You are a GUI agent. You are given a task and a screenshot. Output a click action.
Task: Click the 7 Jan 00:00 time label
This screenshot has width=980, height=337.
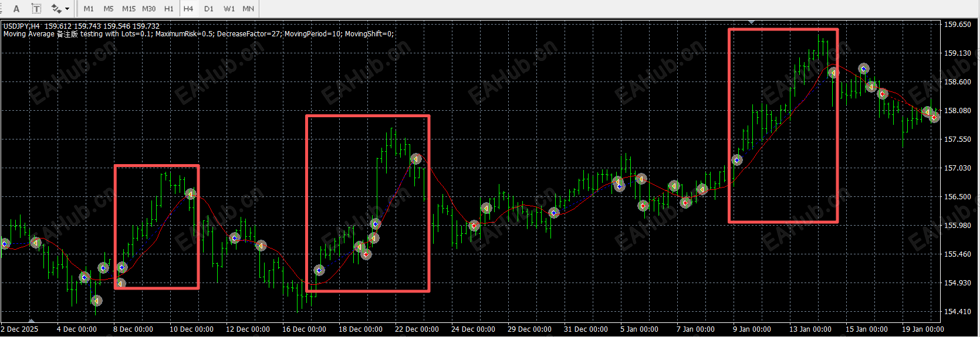point(695,329)
